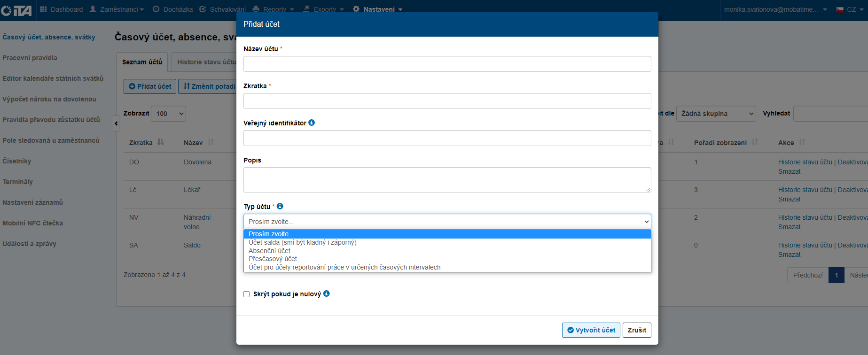Enable Skrýt pokud je nulový checkbox
868x355 pixels.
click(x=247, y=294)
